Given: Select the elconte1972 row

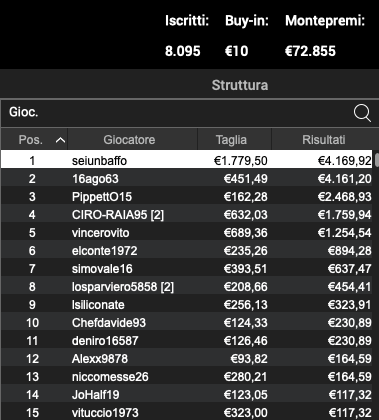Looking at the screenshot, I should pos(187,251).
